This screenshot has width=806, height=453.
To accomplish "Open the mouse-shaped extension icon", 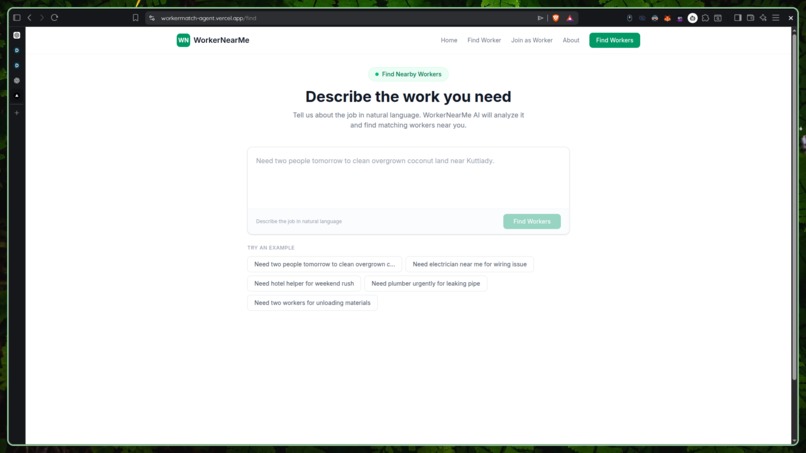I will pyautogui.click(x=629, y=18).
